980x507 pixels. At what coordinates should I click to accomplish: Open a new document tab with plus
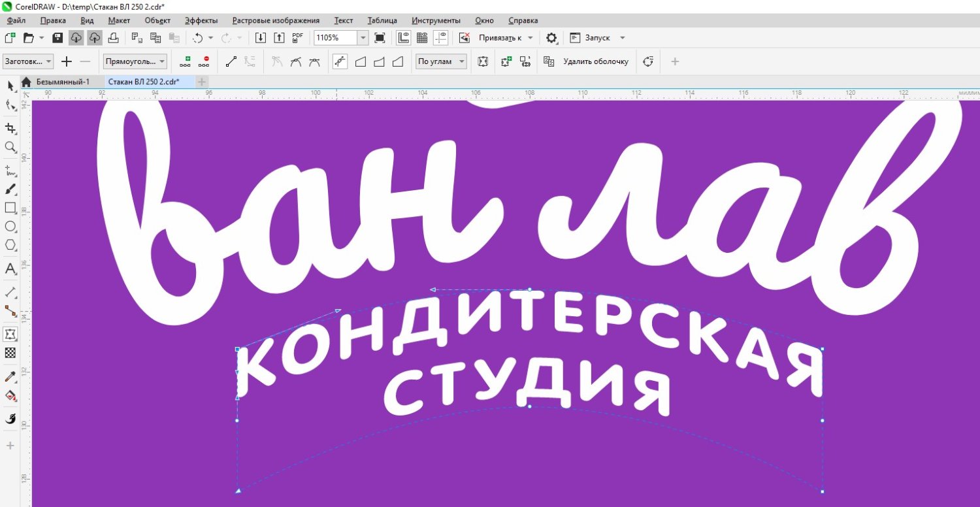tap(203, 82)
